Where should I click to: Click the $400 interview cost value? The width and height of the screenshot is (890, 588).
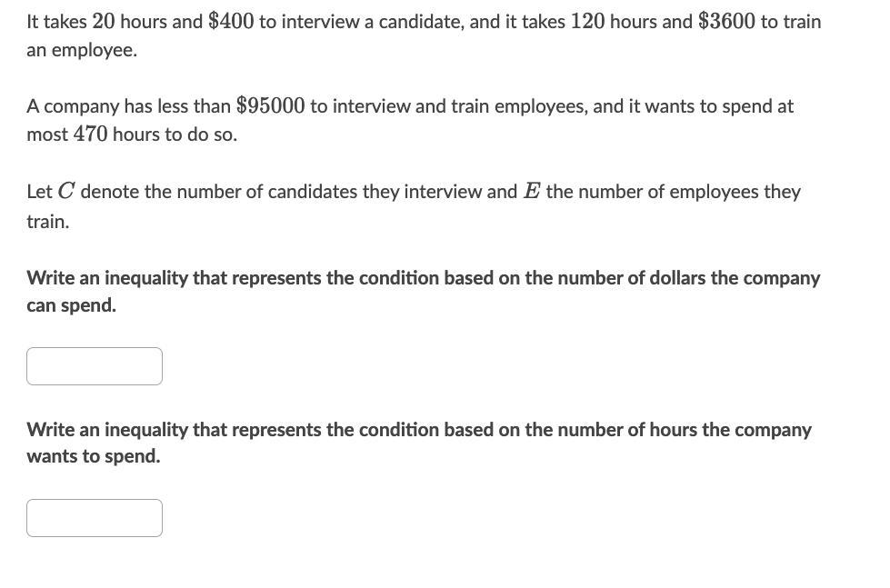pyautogui.click(x=231, y=21)
